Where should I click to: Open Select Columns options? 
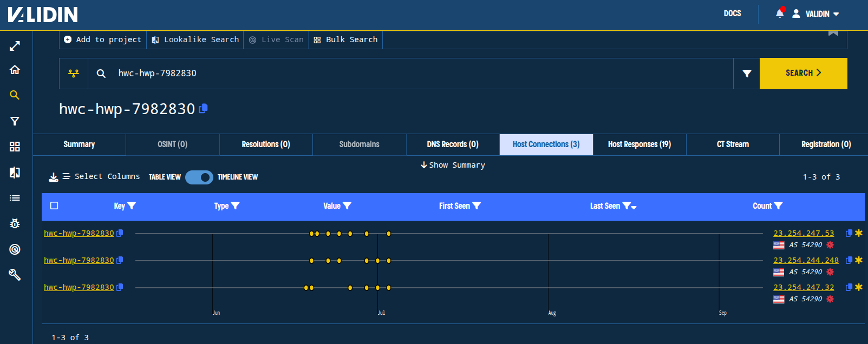click(x=101, y=177)
